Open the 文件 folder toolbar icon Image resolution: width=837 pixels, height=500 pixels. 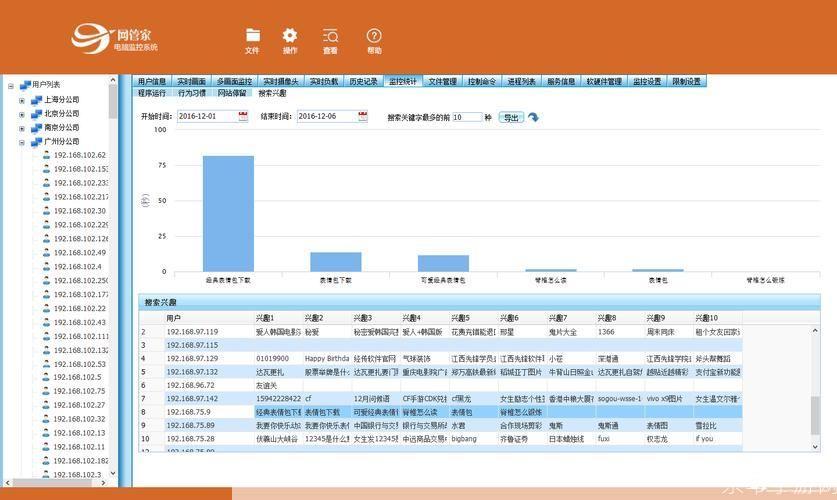pyautogui.click(x=252, y=36)
